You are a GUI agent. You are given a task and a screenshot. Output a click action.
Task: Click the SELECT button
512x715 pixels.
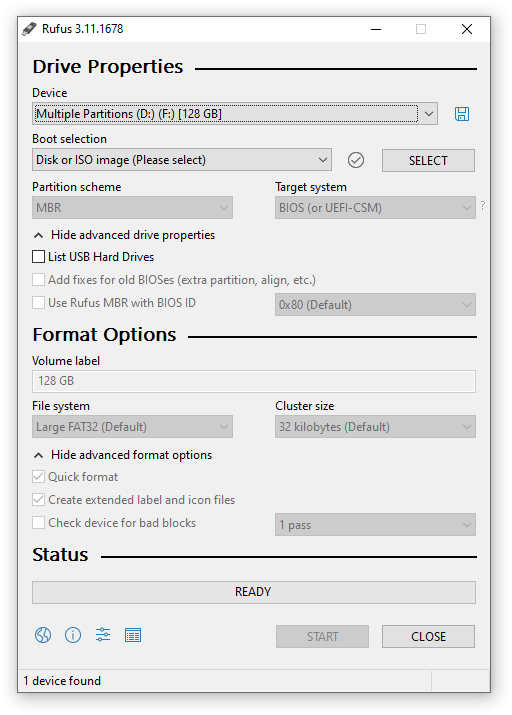tap(428, 161)
